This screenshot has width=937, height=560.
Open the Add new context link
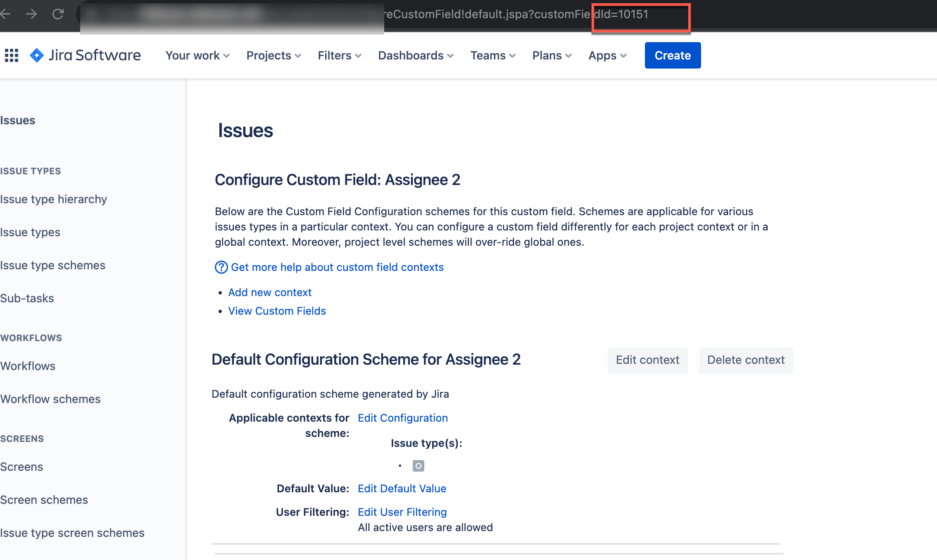coord(270,292)
